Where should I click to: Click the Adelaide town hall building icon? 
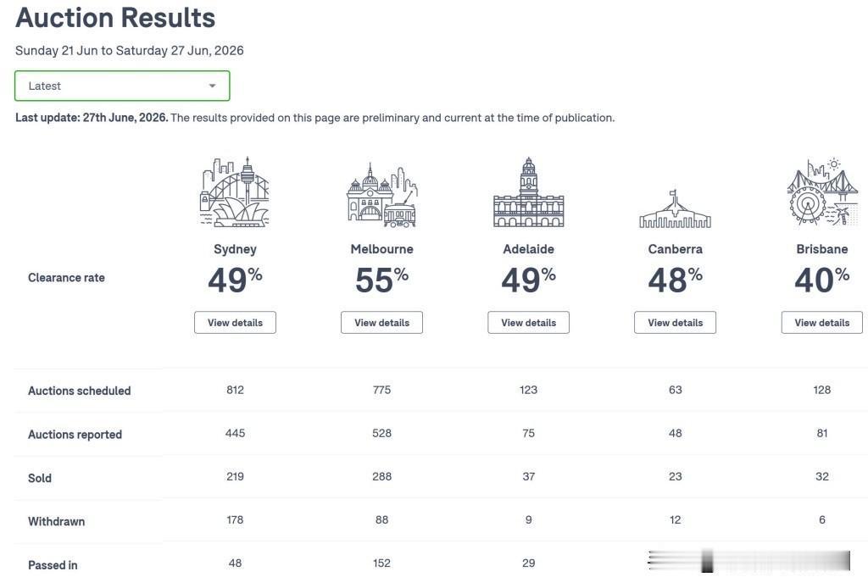pos(529,192)
